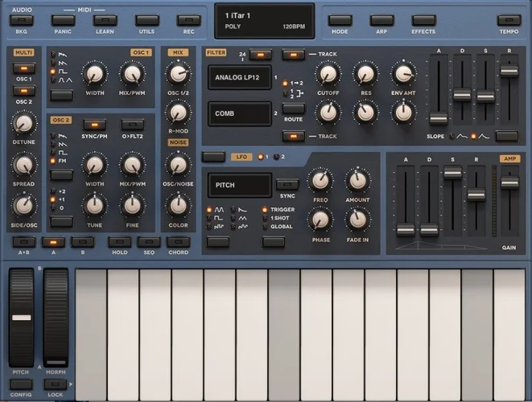This screenshot has width=532, height=402.
Task: Toggle SYNC/PM on oscillator 2
Action: [x=94, y=125]
